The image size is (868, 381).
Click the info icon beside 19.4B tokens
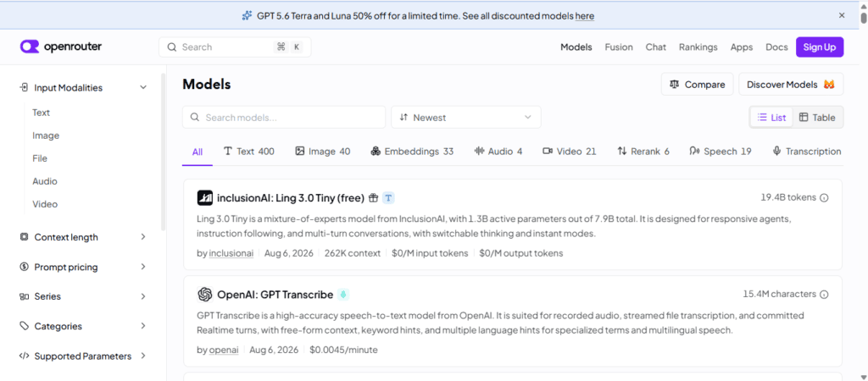(824, 198)
